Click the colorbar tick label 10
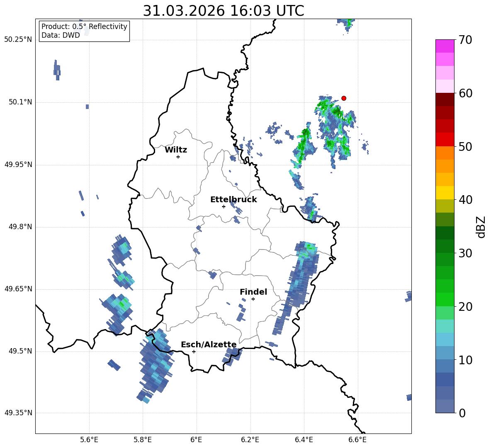491x448 pixels. click(465, 360)
